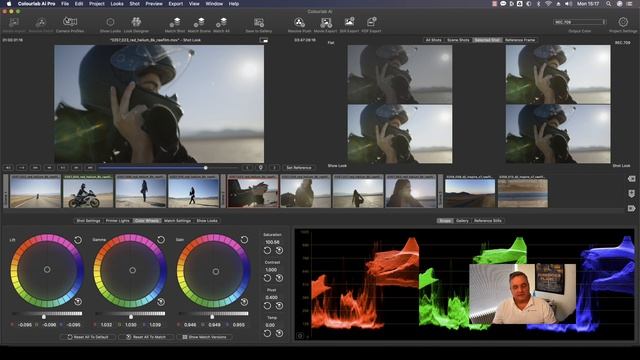
Task: Reset Contrast to default
Action: tap(267, 278)
